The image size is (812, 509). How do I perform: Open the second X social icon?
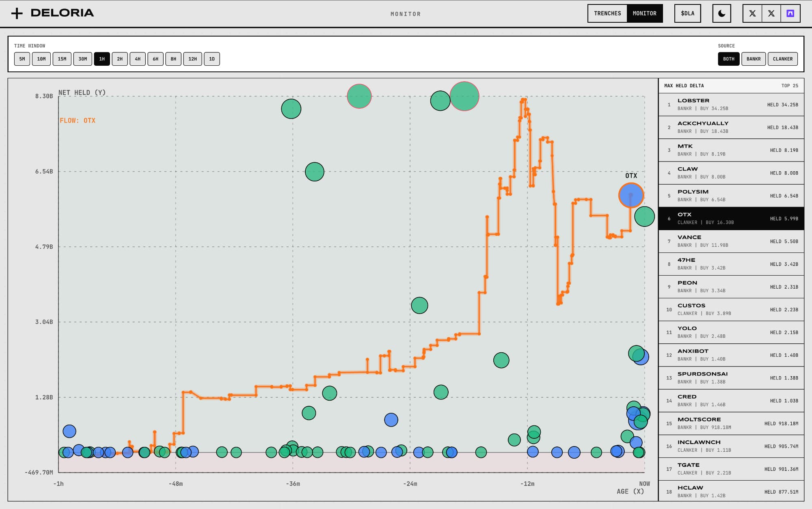[771, 13]
